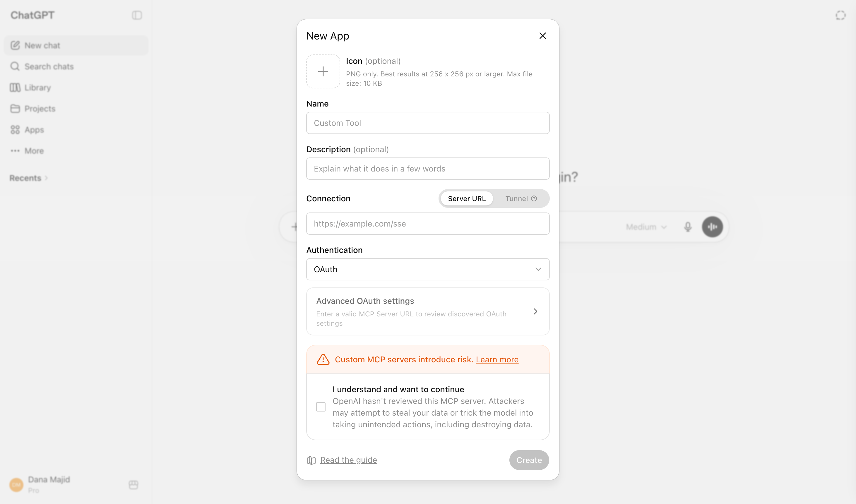Upload an app icon with plus box
Screen dimensions: 856x504
pos(323,71)
